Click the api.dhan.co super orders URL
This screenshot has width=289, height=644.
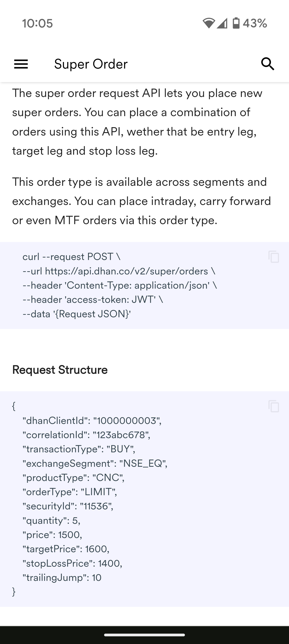point(126,271)
